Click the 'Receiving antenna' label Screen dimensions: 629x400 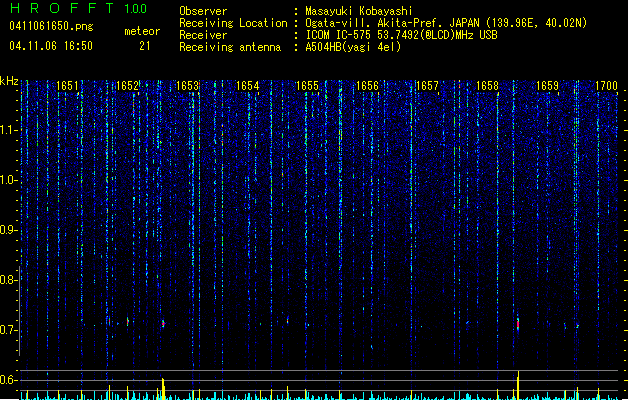pos(230,47)
